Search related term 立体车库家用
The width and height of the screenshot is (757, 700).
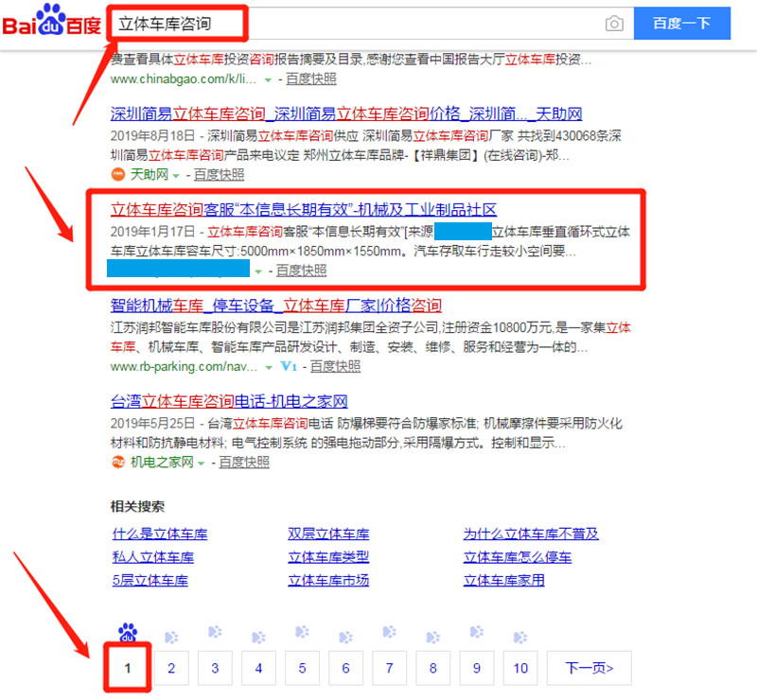504,580
